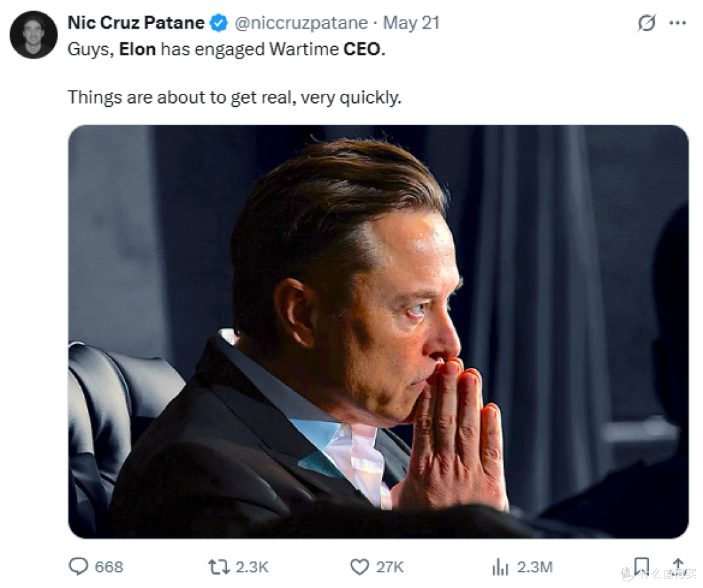Click the Nic Cruz Patane display name
This screenshot has height=588, width=703.
(136, 23)
